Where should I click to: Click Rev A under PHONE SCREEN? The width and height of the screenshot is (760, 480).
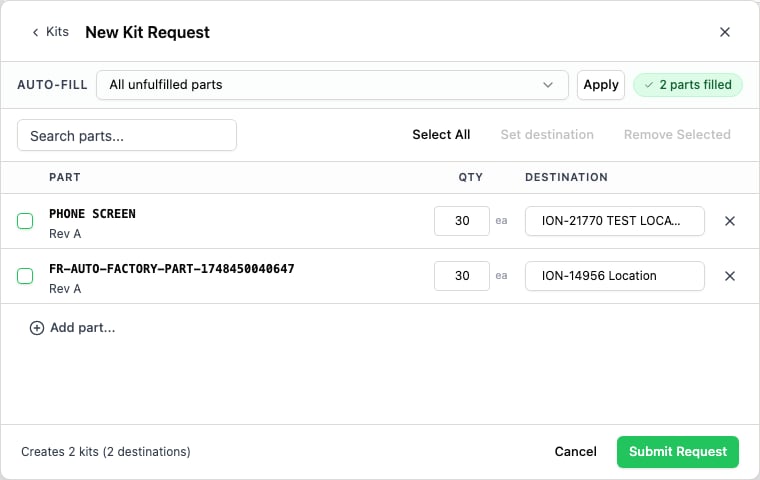(65, 234)
